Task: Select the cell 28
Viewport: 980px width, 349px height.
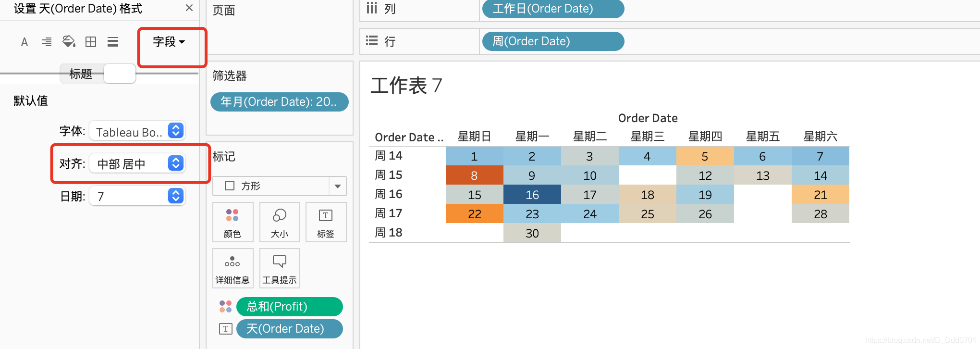Action: (x=821, y=214)
